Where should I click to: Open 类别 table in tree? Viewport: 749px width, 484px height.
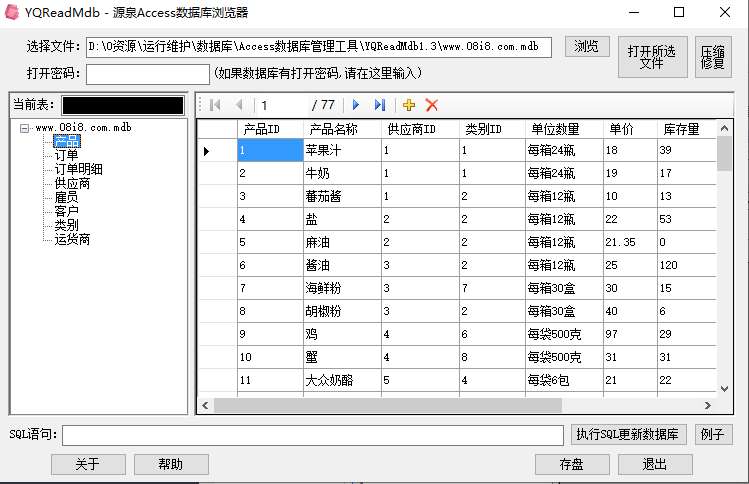click(x=66, y=225)
